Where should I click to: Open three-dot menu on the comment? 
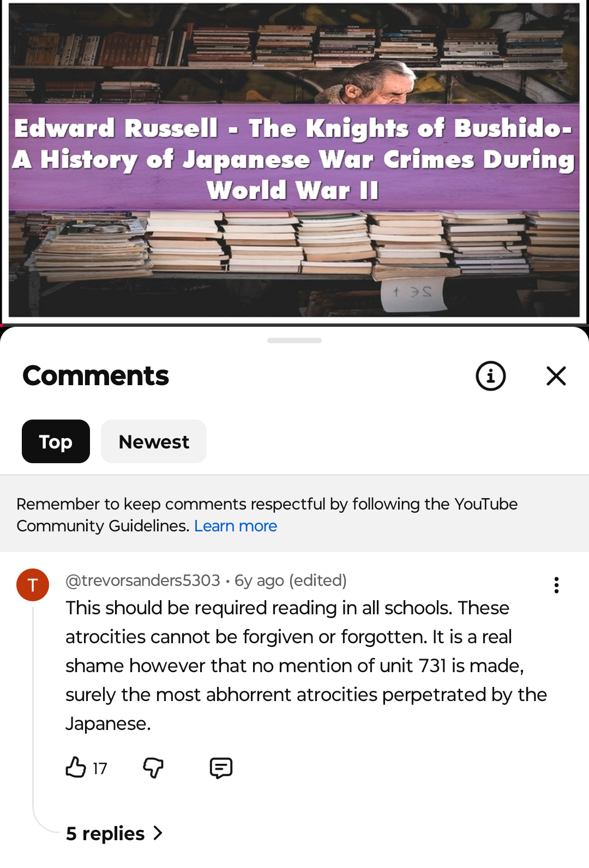pos(556,585)
